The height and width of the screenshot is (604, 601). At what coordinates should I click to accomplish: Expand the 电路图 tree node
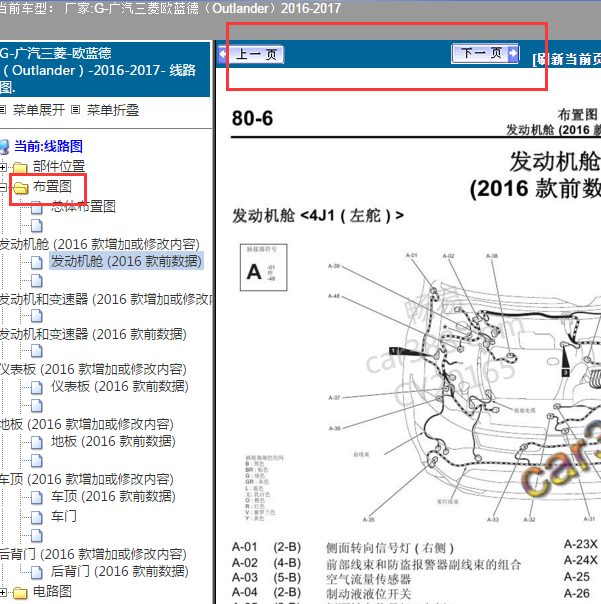tap(3, 593)
